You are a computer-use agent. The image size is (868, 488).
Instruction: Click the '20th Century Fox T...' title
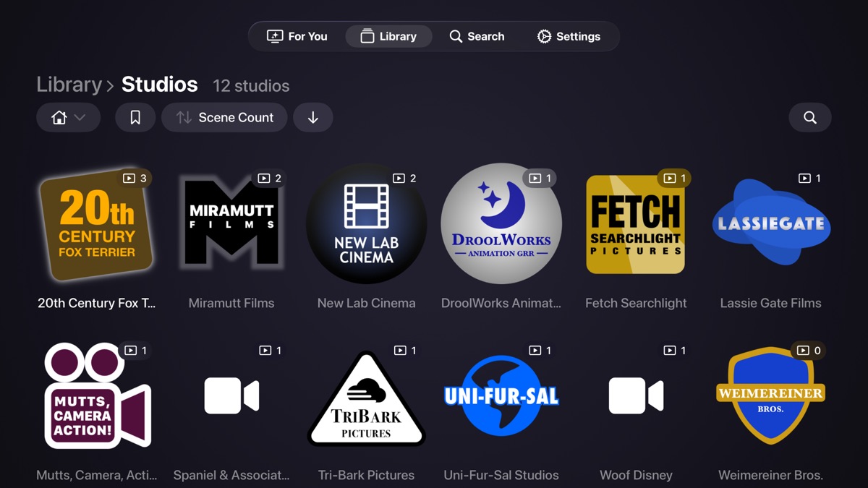pos(97,303)
